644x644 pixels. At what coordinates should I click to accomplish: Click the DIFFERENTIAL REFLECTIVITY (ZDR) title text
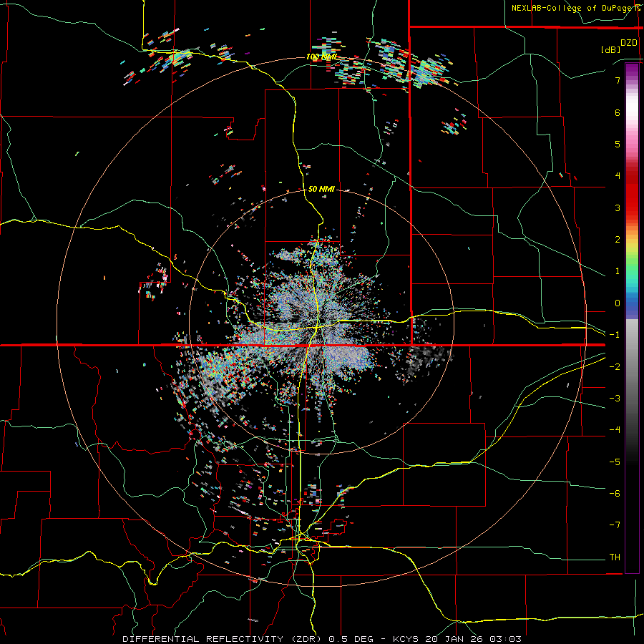tap(223, 639)
